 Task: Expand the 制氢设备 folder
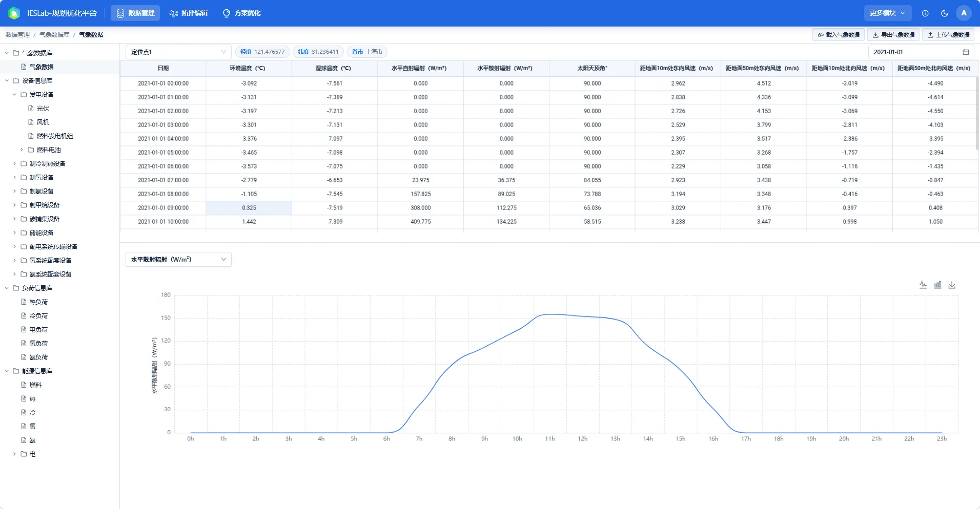point(14,177)
